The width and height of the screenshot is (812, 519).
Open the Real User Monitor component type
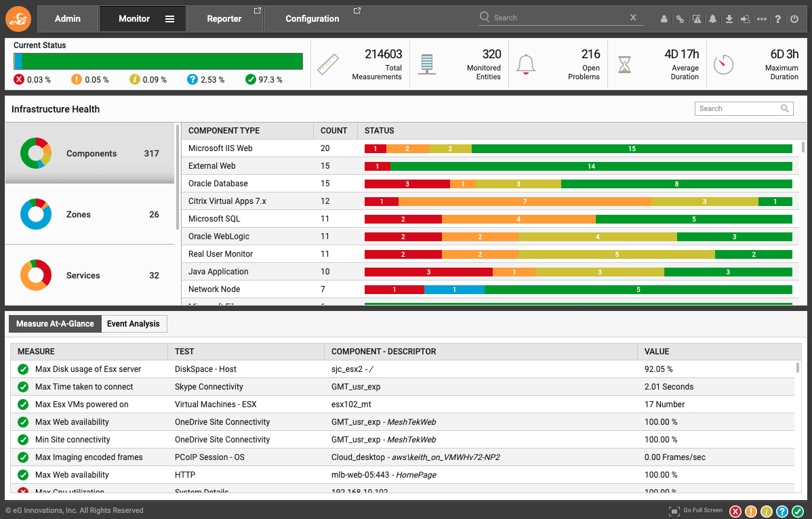click(x=220, y=253)
